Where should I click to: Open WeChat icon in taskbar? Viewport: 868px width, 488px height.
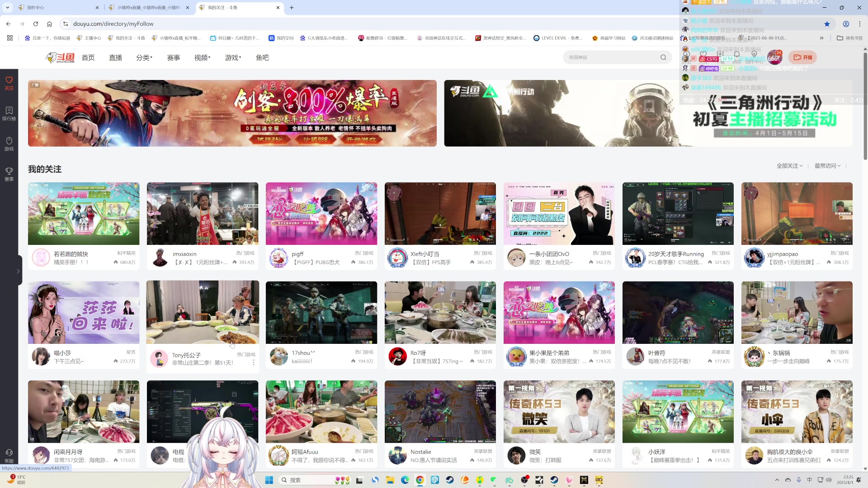click(x=494, y=480)
